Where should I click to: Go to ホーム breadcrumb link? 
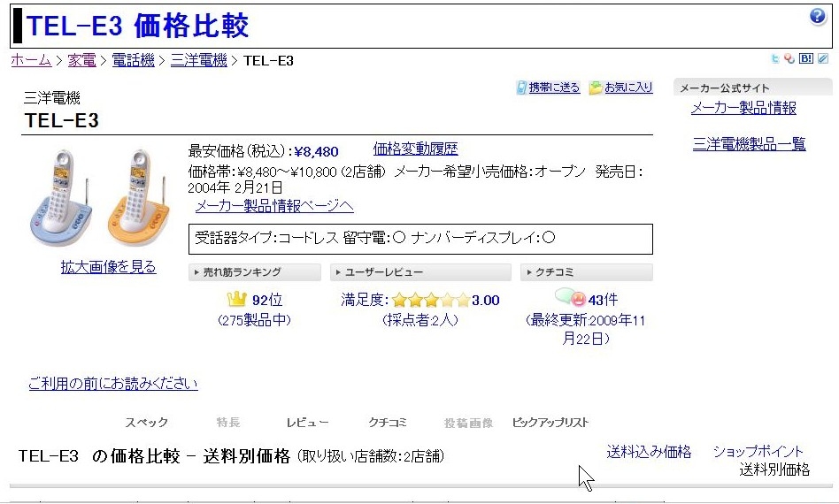tap(31, 60)
